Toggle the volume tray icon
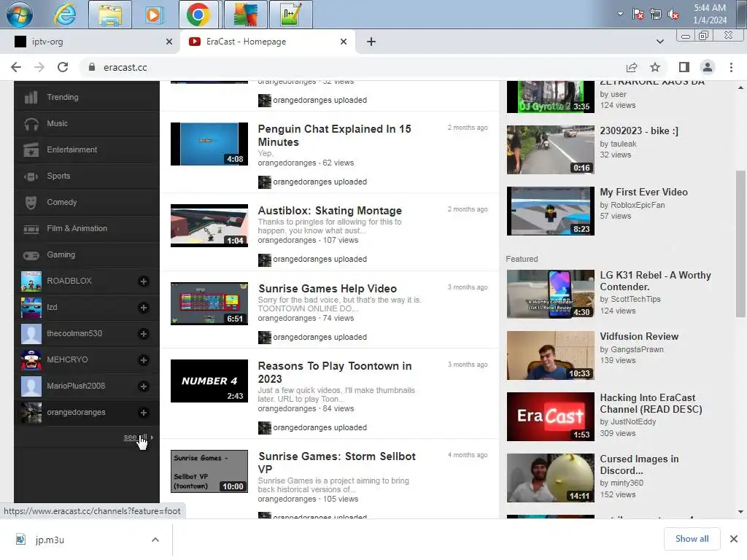This screenshot has width=747, height=560. point(673,15)
